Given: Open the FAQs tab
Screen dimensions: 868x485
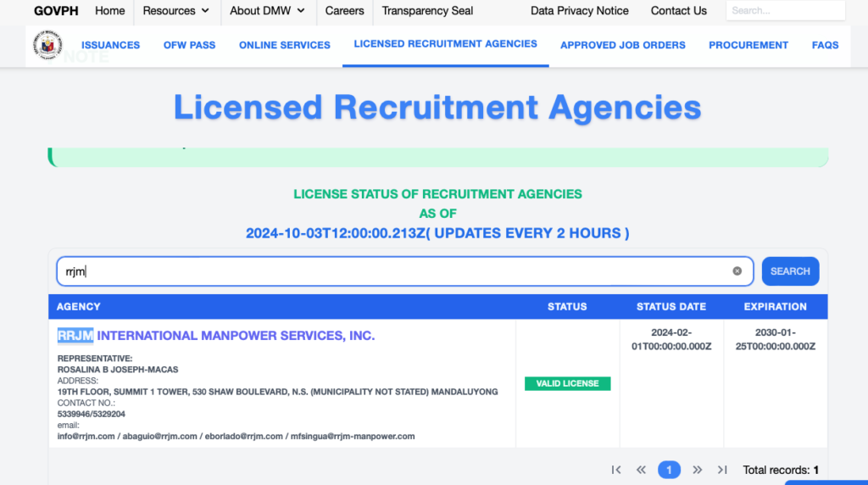Looking at the screenshot, I should point(825,46).
